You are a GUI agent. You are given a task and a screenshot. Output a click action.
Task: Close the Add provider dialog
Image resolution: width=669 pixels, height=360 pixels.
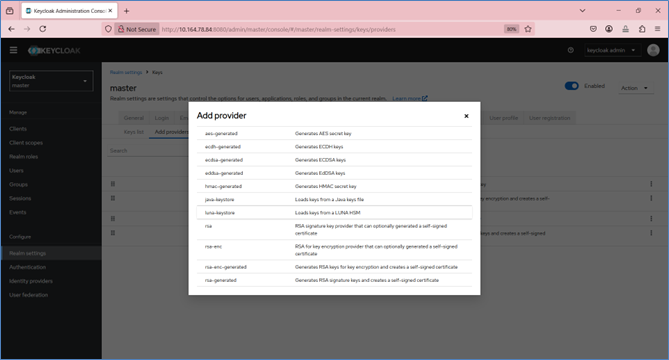pyautogui.click(x=466, y=116)
